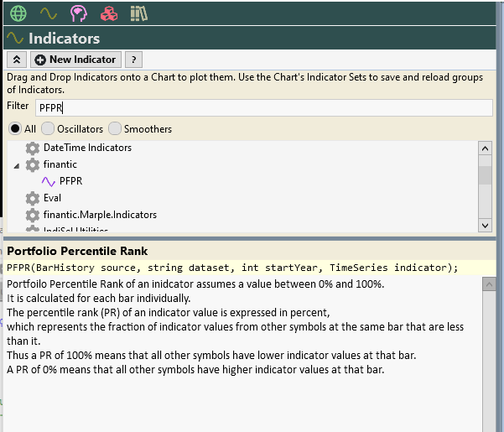Click the red building blocks icon
This screenshot has width=504, height=432.
[109, 13]
